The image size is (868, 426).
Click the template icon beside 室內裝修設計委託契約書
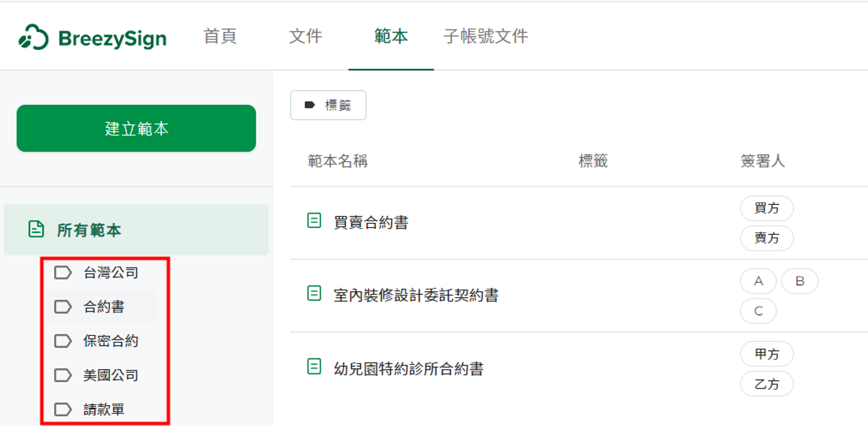(x=314, y=294)
